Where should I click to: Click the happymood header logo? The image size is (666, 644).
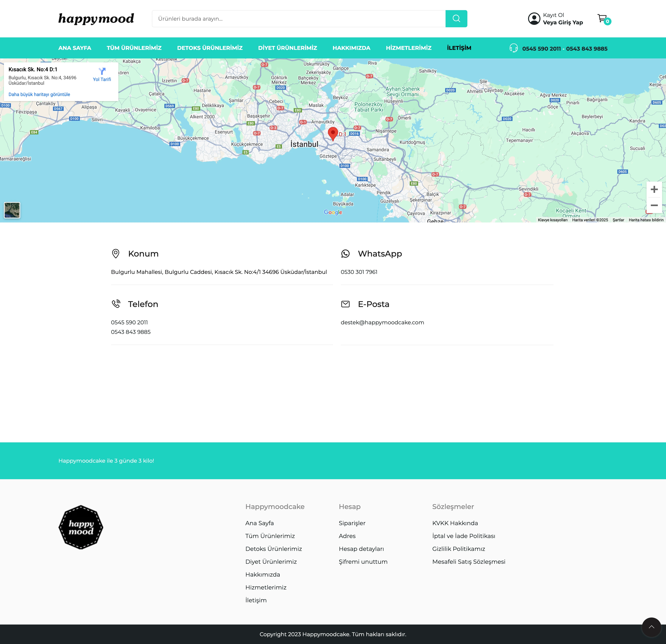coord(96,19)
